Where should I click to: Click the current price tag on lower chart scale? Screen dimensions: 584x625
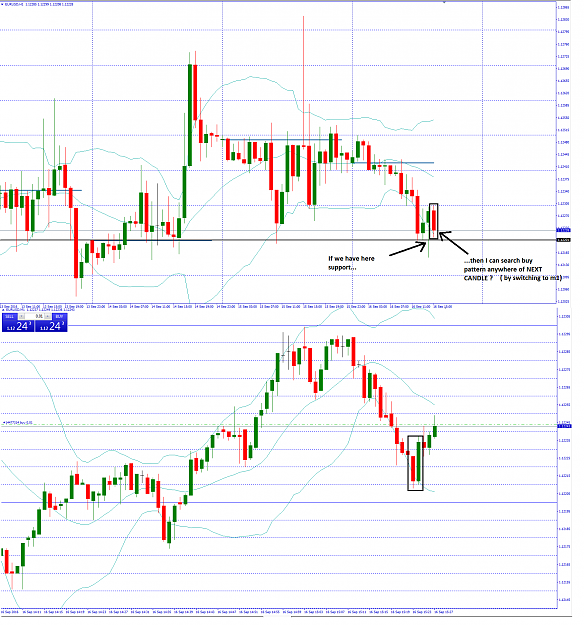[x=564, y=426]
